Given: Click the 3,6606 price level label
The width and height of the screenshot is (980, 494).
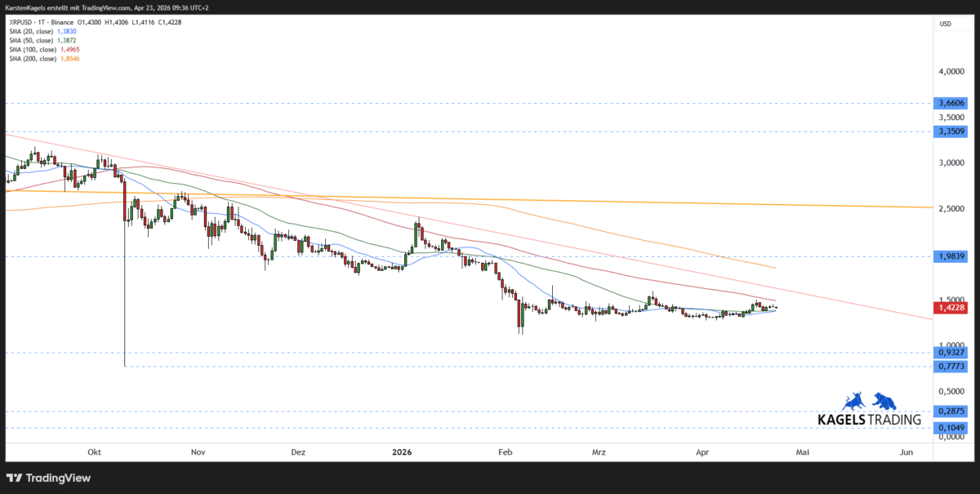Looking at the screenshot, I should (952, 103).
